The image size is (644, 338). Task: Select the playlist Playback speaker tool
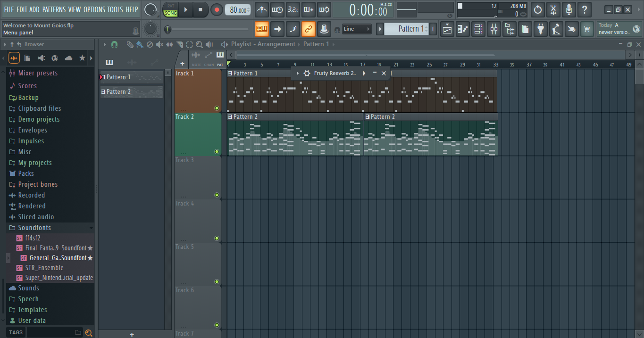[x=209, y=44]
